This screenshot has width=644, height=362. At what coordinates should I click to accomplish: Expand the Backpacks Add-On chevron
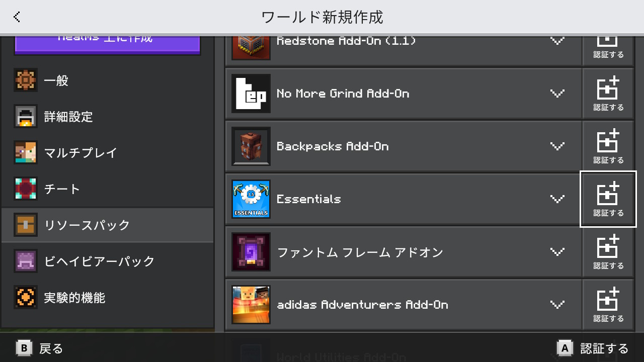point(557,146)
